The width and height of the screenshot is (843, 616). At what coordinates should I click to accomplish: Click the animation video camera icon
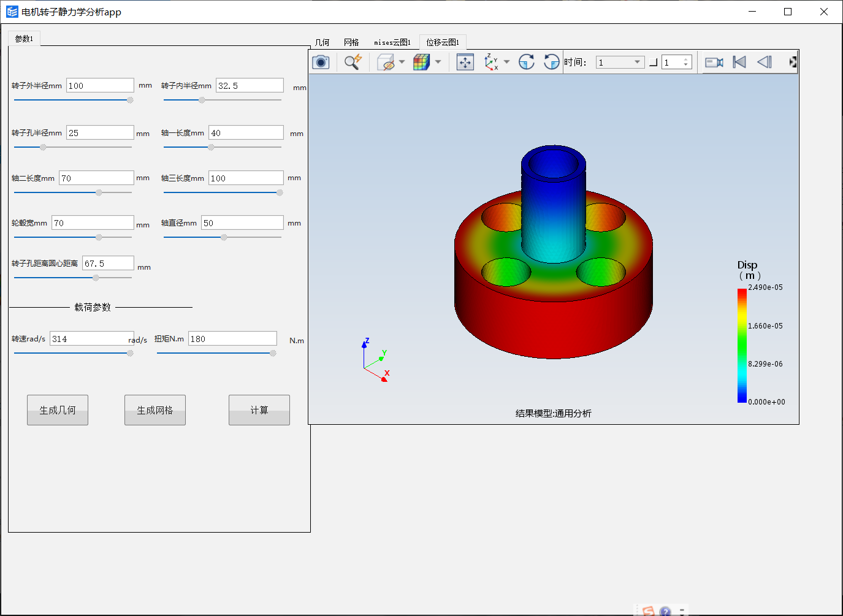(x=714, y=62)
